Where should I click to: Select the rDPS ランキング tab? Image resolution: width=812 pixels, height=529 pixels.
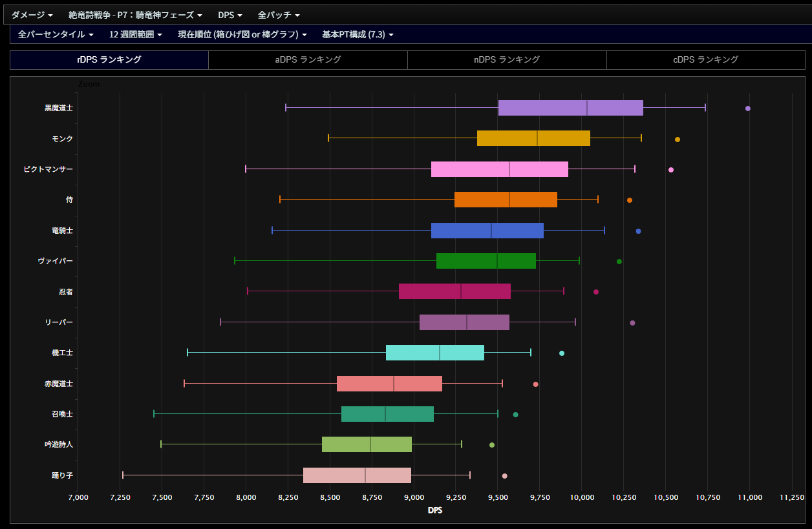[x=109, y=59]
